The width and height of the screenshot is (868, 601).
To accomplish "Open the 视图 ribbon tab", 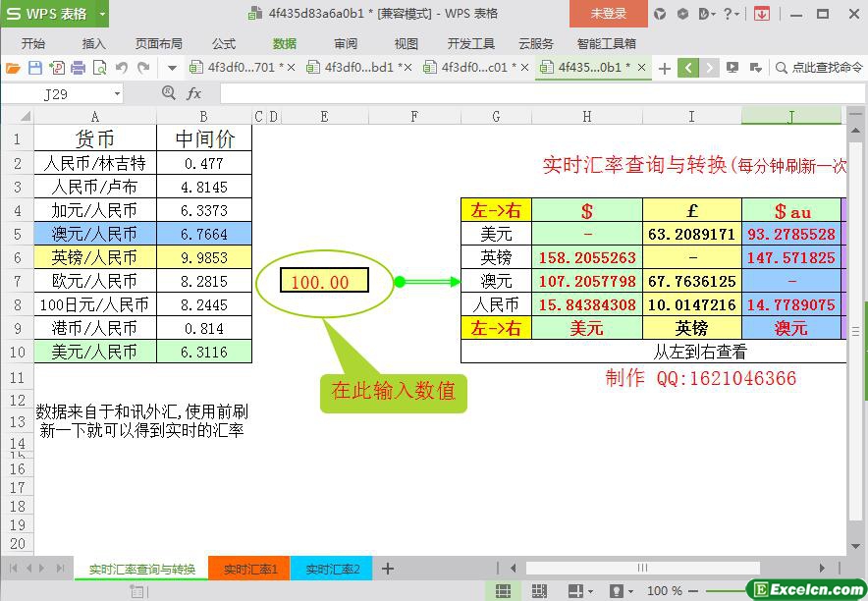I will click(406, 44).
